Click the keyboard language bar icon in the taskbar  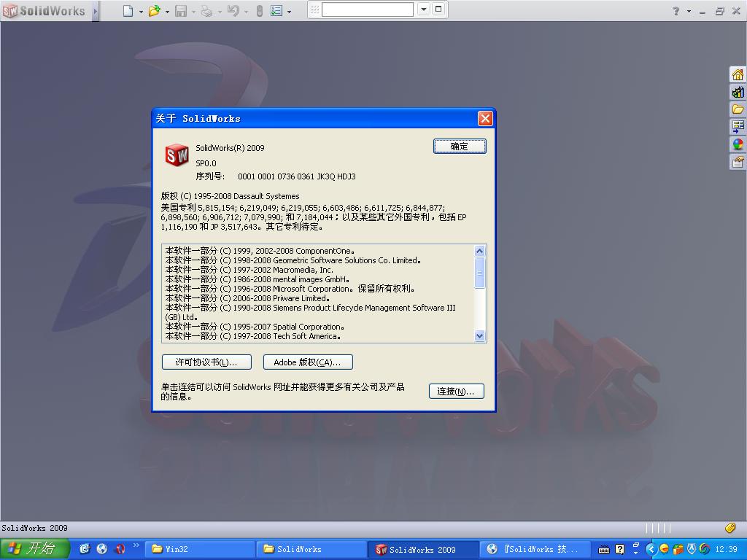click(603, 550)
